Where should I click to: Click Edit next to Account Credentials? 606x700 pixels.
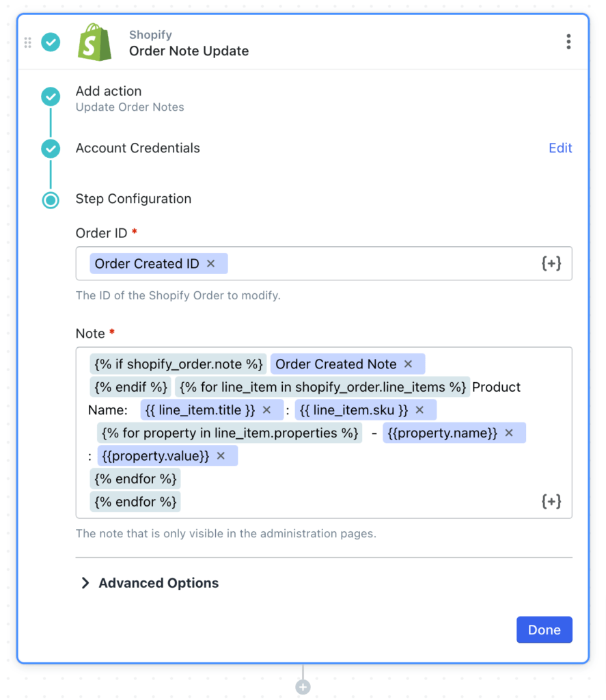click(x=560, y=148)
